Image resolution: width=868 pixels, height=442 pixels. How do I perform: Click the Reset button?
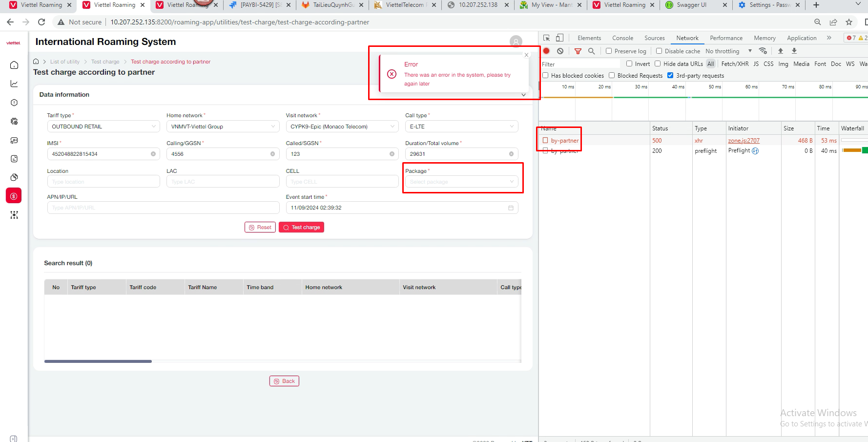click(260, 227)
